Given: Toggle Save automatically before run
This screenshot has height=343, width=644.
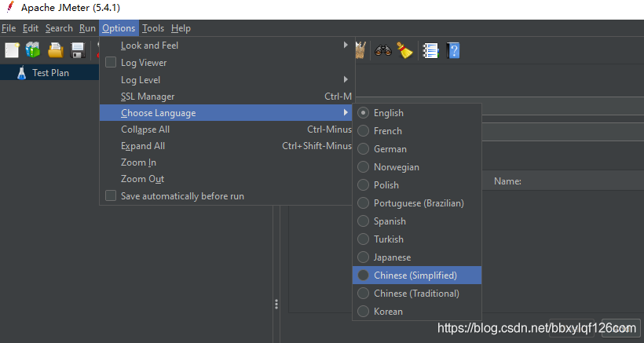Looking at the screenshot, I should coord(111,195).
